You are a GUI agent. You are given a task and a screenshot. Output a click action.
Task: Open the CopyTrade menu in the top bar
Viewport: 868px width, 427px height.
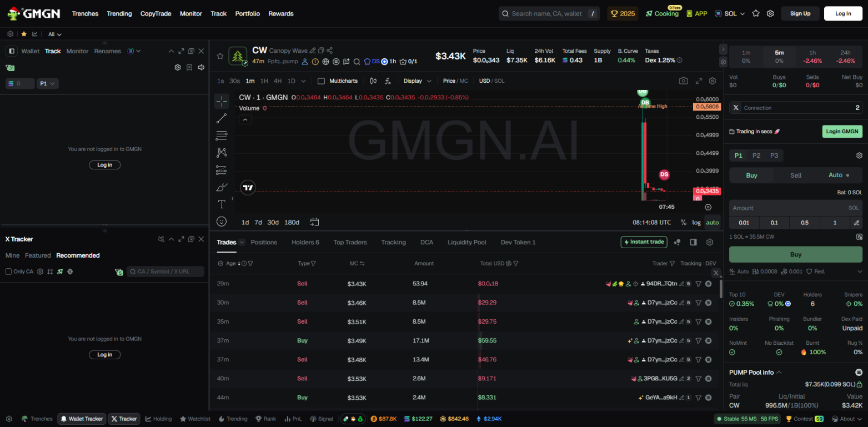[155, 13]
